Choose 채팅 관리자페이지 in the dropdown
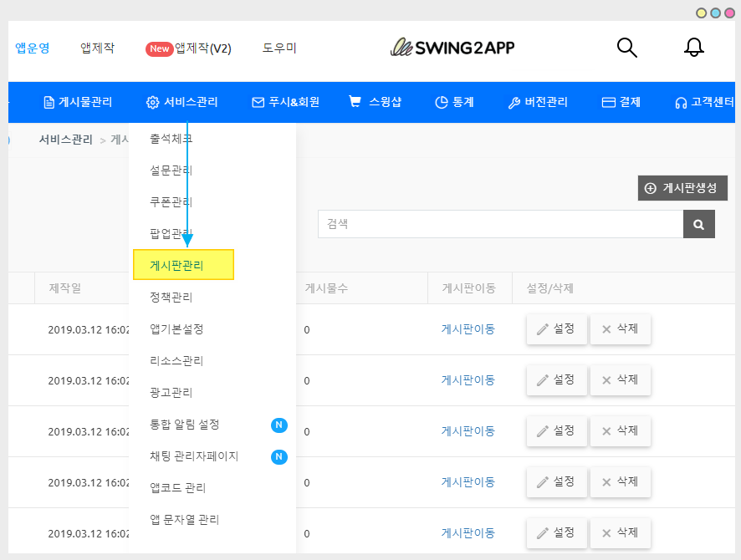741x560 pixels. [194, 456]
